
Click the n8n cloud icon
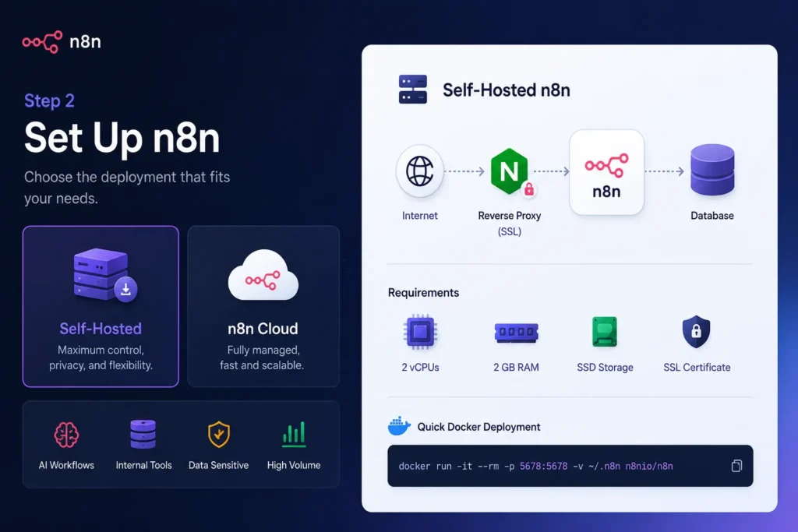tap(263, 275)
